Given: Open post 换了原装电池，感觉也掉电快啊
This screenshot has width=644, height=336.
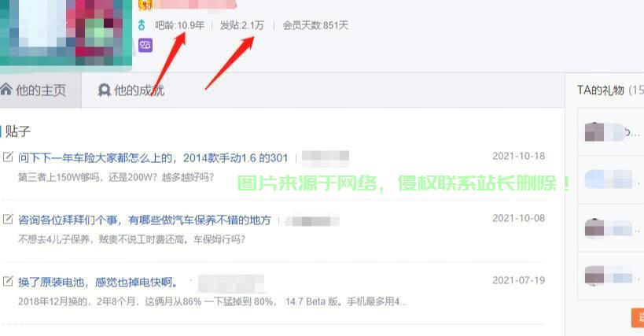Looking at the screenshot, I should click(98, 282).
